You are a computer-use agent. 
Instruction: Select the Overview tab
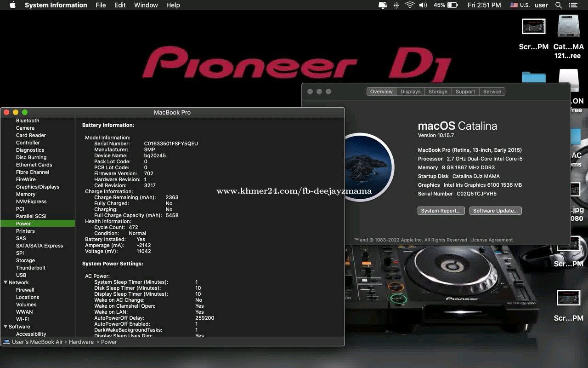[381, 92]
